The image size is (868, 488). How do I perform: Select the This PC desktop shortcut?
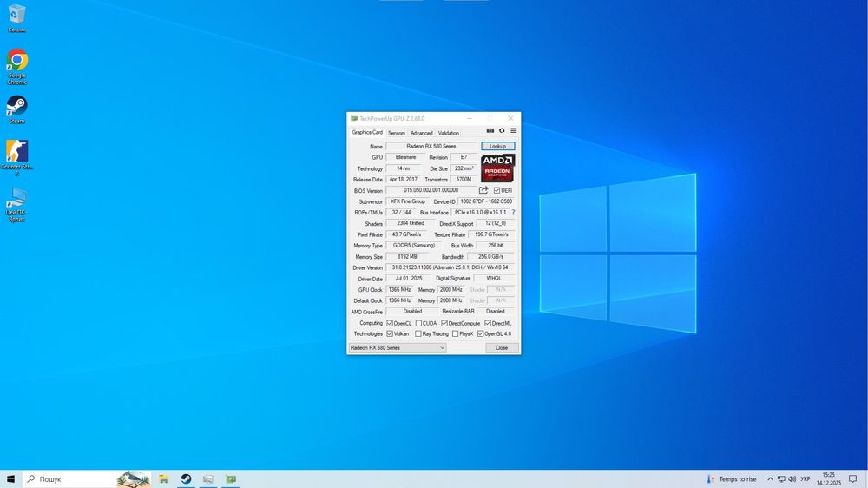[x=16, y=204]
